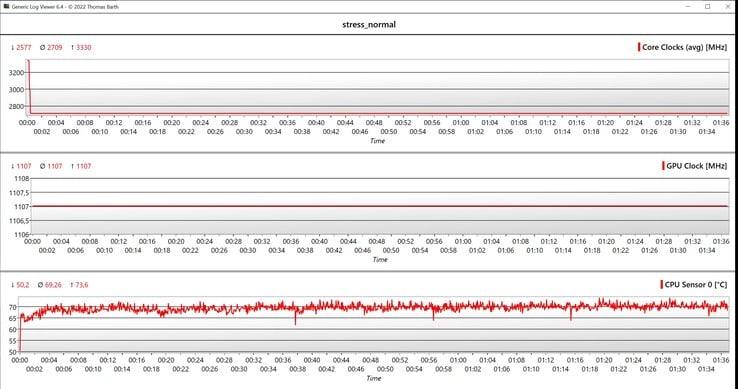Click the 01:00 tick label on Core Clocks axis
Screen dimensions: 738x389
tap(461, 122)
